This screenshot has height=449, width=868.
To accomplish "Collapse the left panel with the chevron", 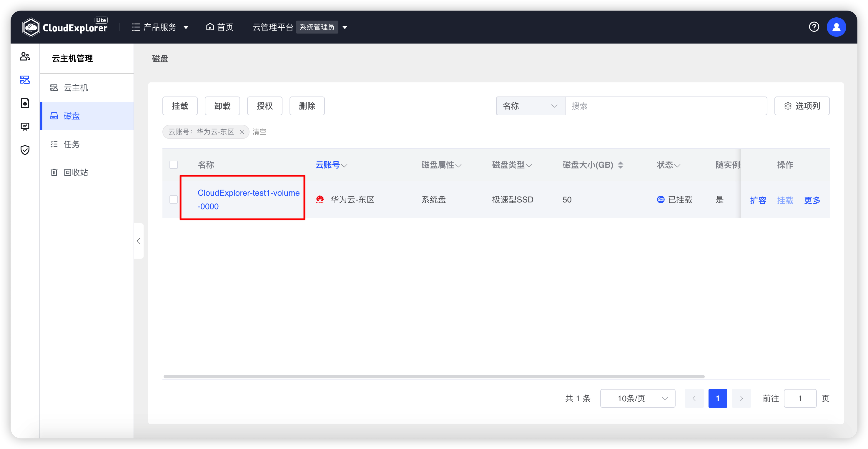I will point(139,241).
